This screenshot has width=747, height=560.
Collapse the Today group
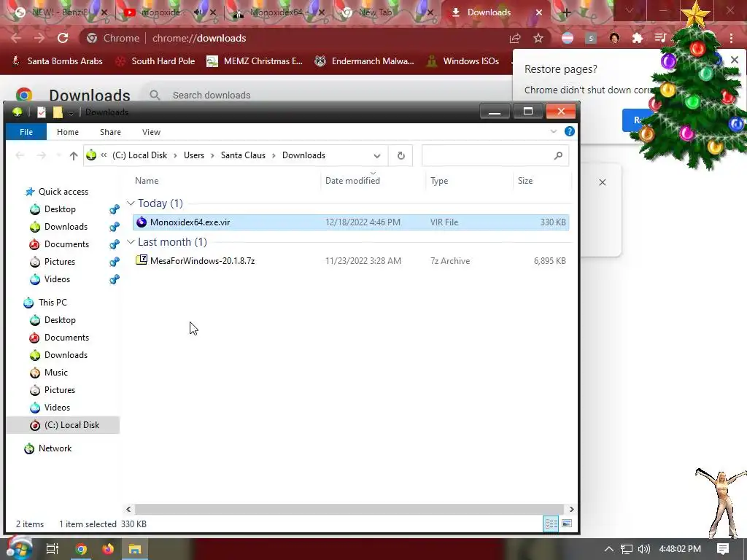[131, 203]
